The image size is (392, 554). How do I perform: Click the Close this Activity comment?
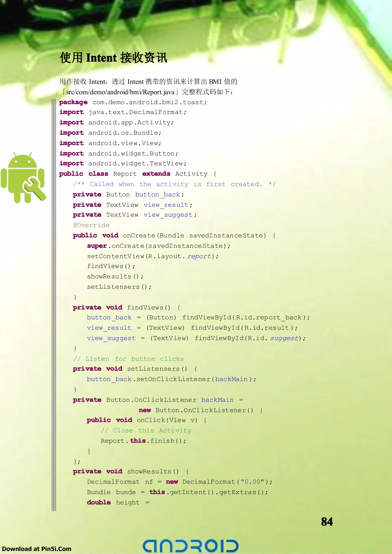(x=146, y=430)
